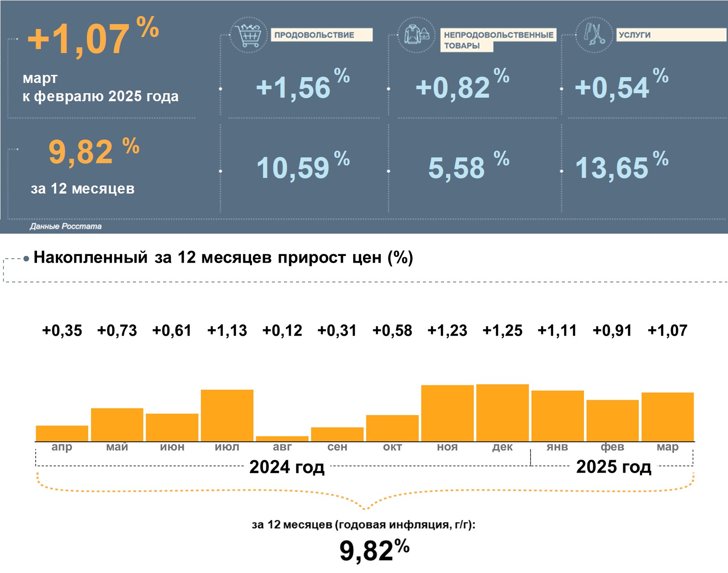The width and height of the screenshot is (728, 573).
Task: Click the orange bar for июл
Action: coord(227,416)
